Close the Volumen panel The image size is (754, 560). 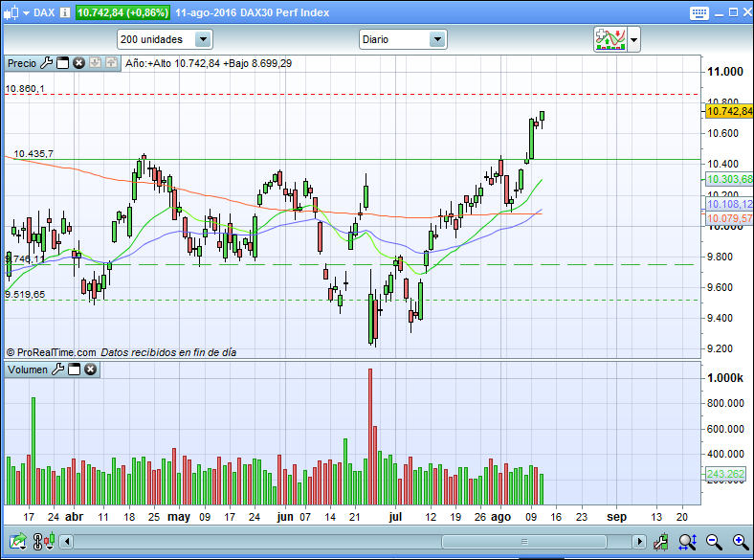coord(90,369)
